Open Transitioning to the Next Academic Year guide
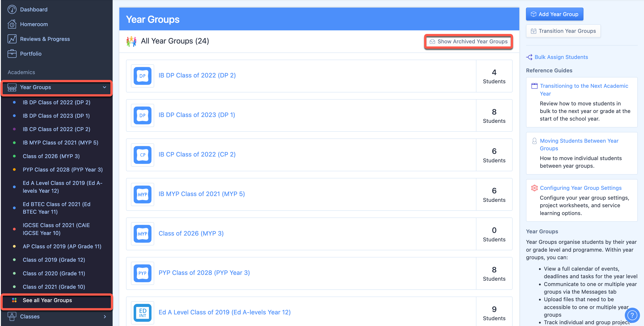The image size is (644, 326). click(x=584, y=90)
